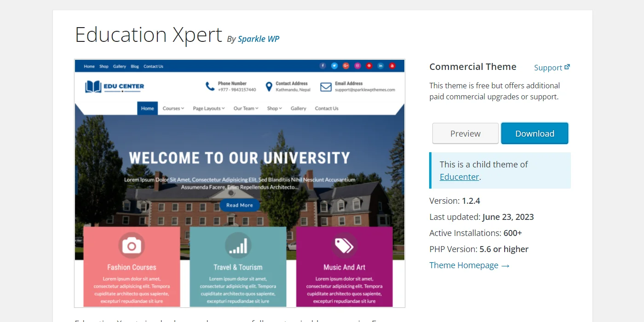Open the Educenter parent theme link
644x322 pixels.
(x=460, y=177)
